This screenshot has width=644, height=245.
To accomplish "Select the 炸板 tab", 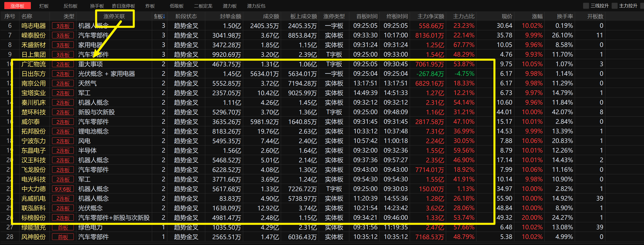I will pyautogui.click(x=150, y=6).
